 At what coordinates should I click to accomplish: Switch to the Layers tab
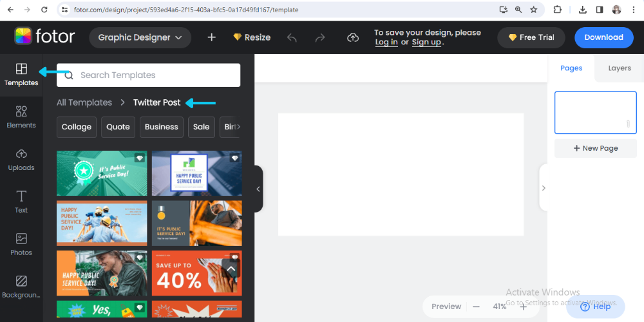(x=620, y=68)
